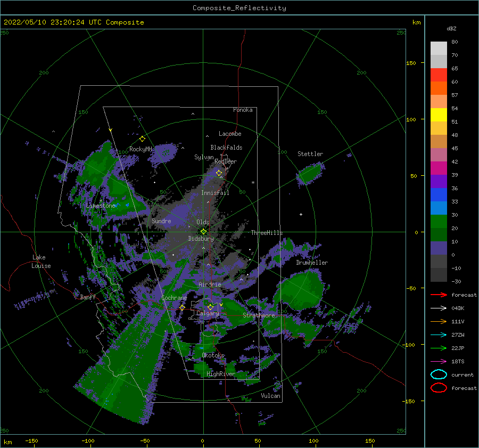
Task: Select the blue 36 dBZ color swatch
Action: click(439, 194)
